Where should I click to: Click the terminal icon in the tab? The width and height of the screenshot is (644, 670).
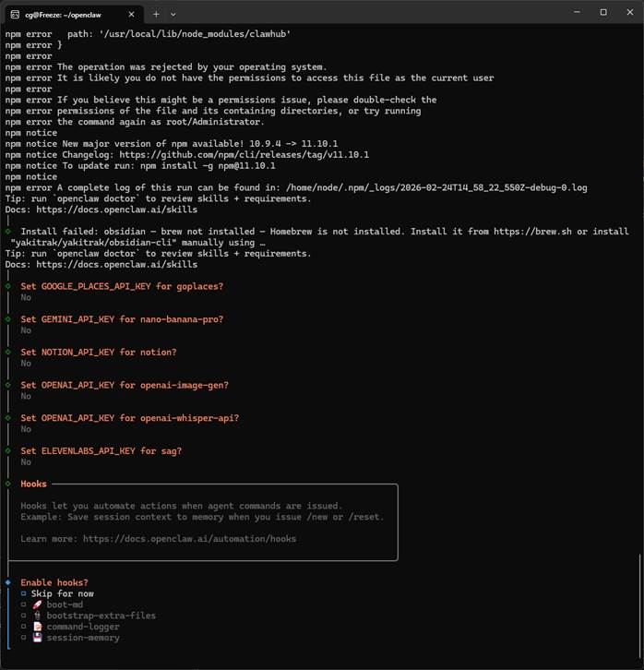click(16, 13)
